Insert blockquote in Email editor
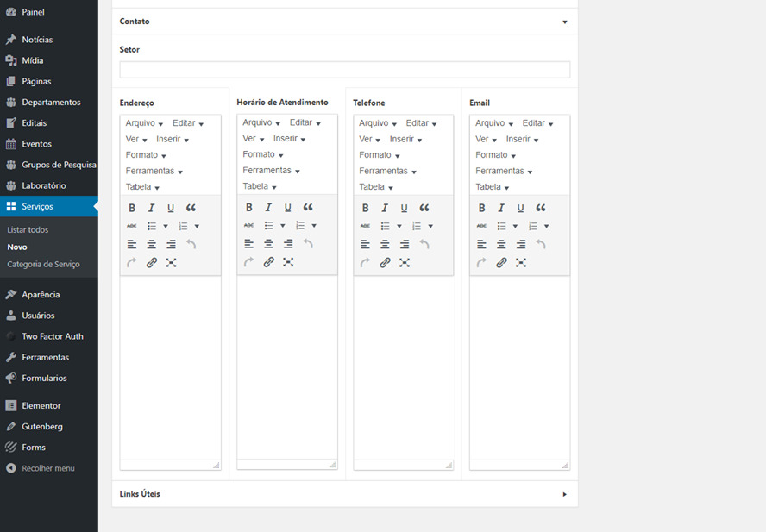 point(541,208)
